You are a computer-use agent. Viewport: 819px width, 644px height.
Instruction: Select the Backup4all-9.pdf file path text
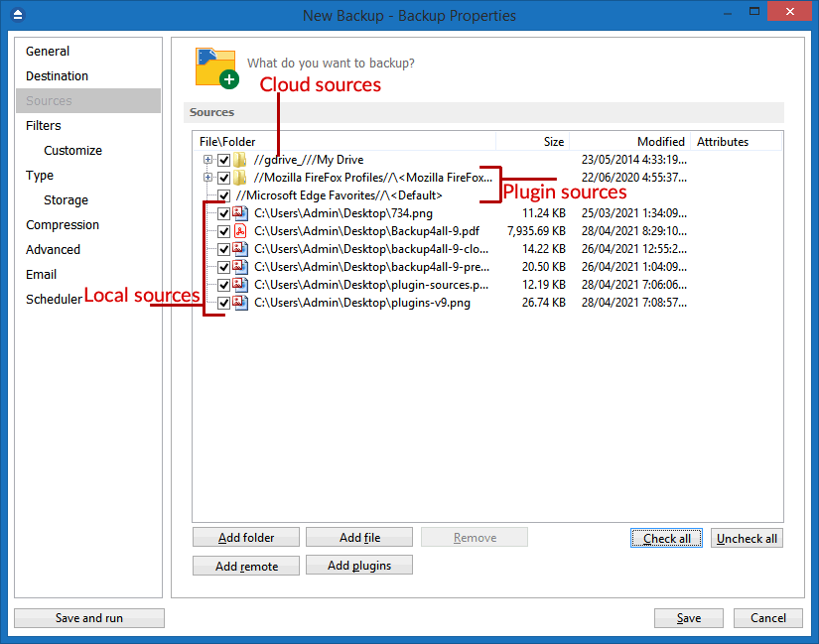point(366,231)
